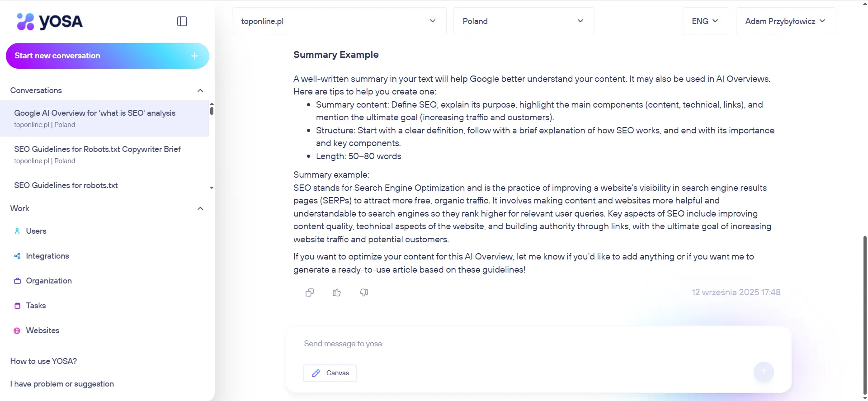
Task: Open the Organization page
Action: pos(48,281)
